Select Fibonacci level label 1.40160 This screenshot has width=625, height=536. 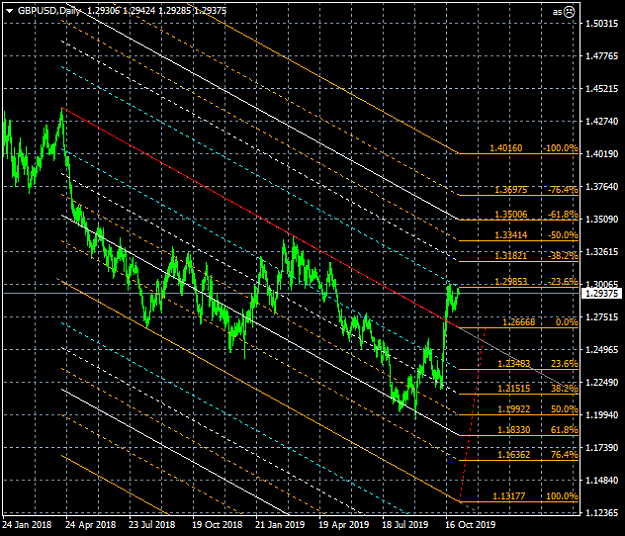(x=506, y=148)
